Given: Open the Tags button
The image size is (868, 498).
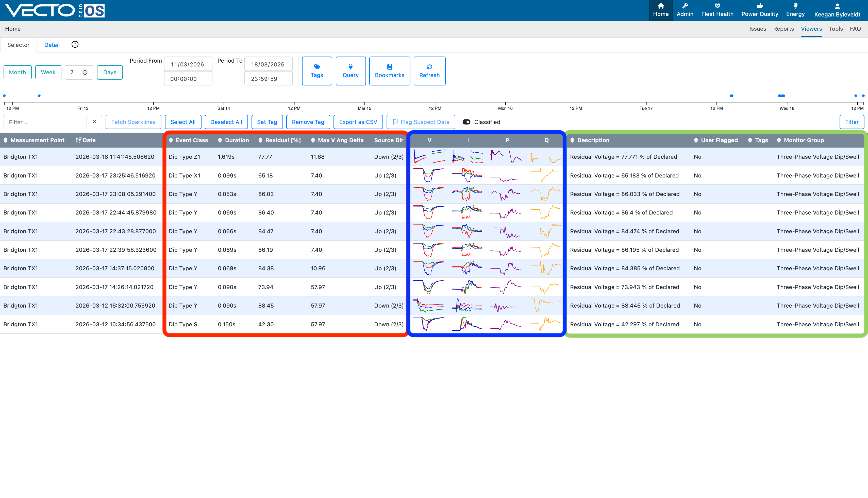Looking at the screenshot, I should (x=317, y=71).
